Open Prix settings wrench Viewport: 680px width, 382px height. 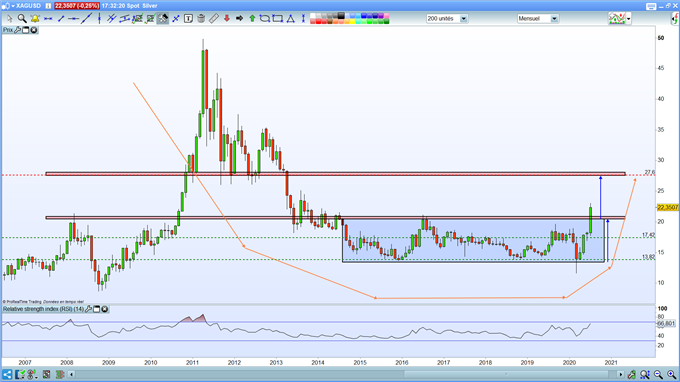click(18, 30)
